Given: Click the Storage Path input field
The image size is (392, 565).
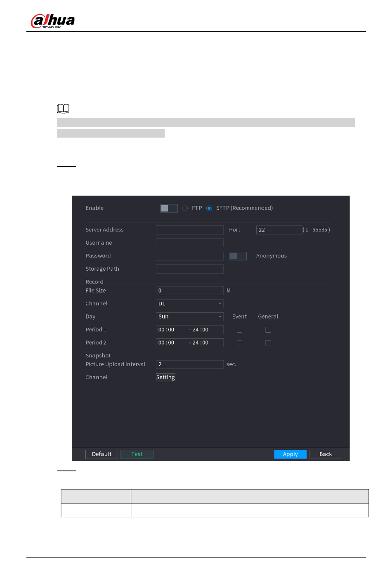Looking at the screenshot, I should click(190, 269).
